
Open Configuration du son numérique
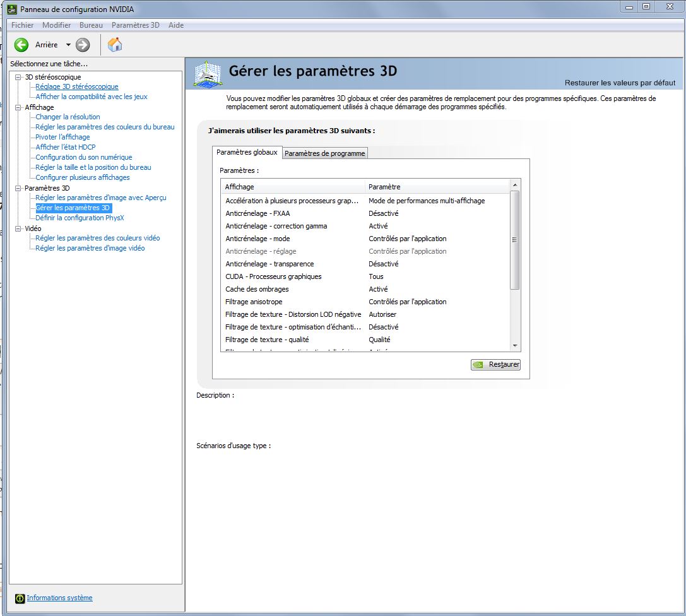83,157
